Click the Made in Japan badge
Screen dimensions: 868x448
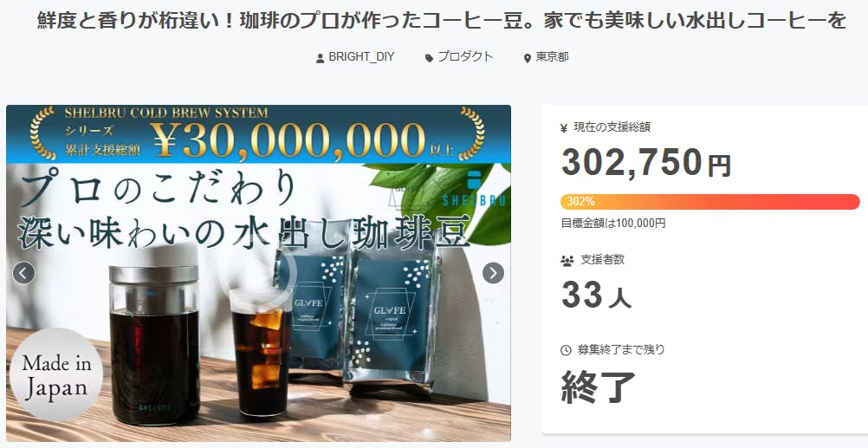point(56,375)
